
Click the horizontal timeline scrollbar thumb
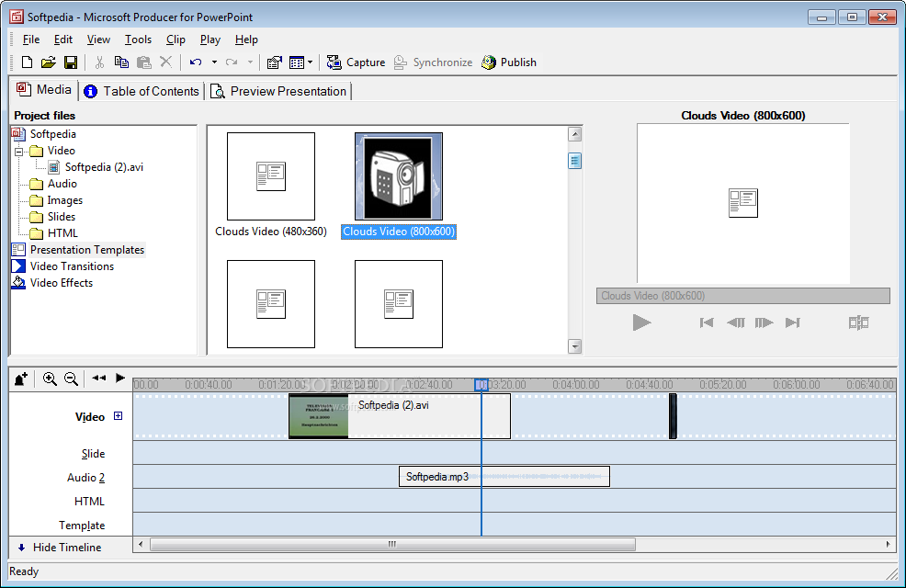click(392, 544)
